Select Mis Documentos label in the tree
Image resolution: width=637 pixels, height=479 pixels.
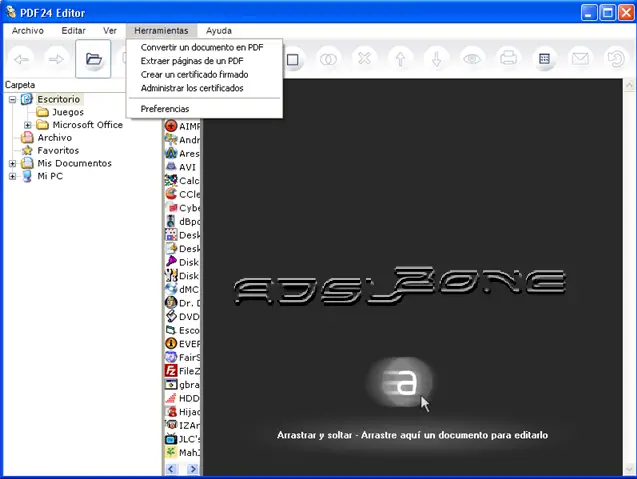pos(74,163)
